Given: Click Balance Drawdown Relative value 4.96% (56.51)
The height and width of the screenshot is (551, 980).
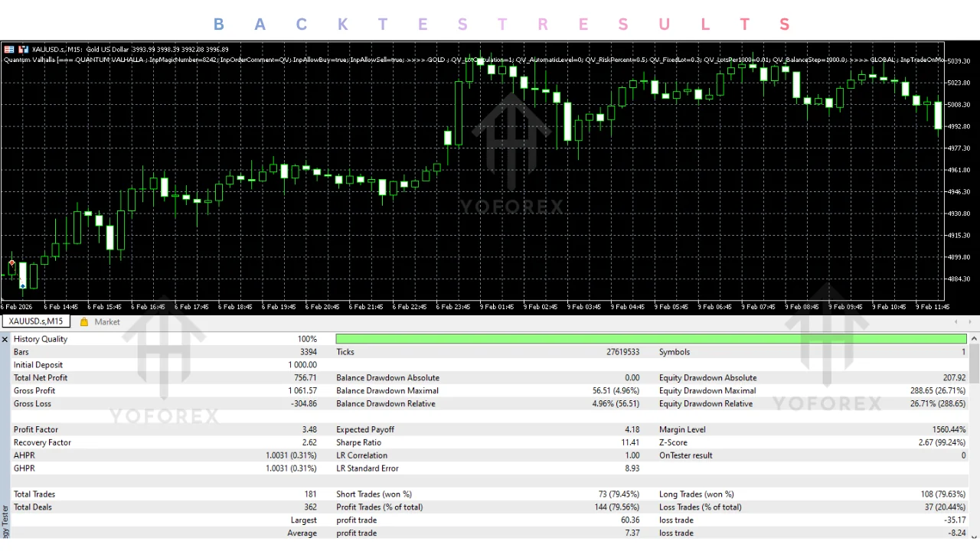Looking at the screenshot, I should (x=616, y=404).
